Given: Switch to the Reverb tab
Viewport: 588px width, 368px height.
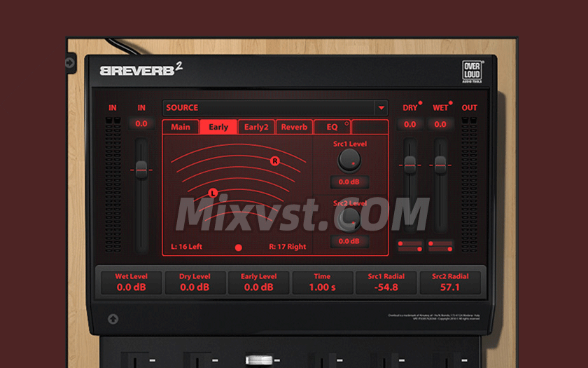Looking at the screenshot, I should pos(294,127).
